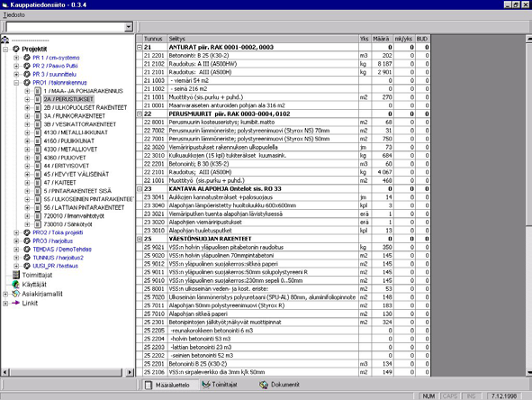Click the Käyttäjät users icon
This screenshot has width=532, height=400.
click(16, 284)
